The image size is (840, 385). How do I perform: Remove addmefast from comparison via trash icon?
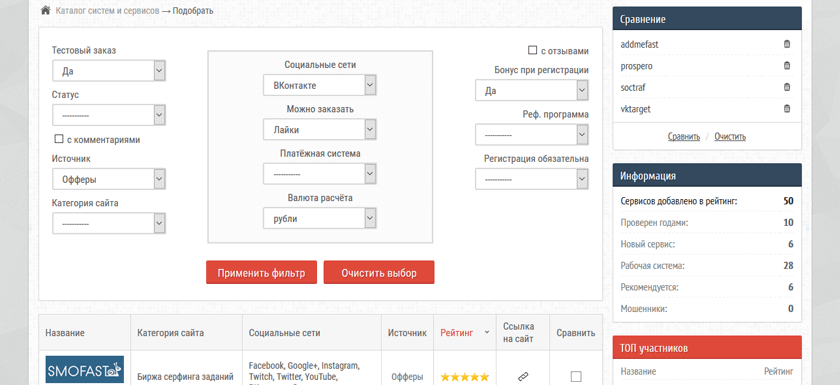[x=786, y=44]
